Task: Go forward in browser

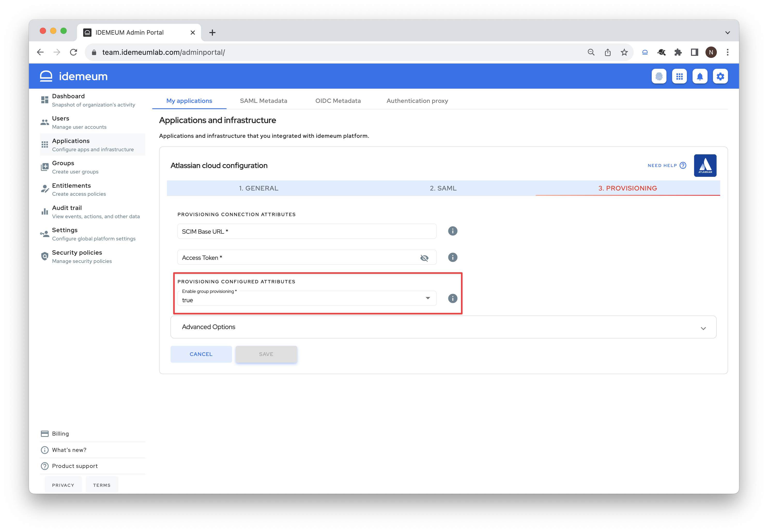Action: 57,52
